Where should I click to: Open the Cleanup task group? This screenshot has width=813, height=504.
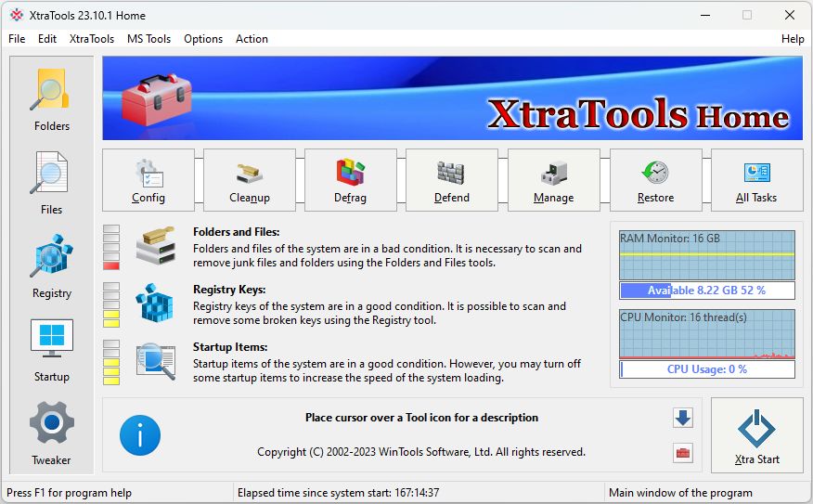click(x=250, y=180)
